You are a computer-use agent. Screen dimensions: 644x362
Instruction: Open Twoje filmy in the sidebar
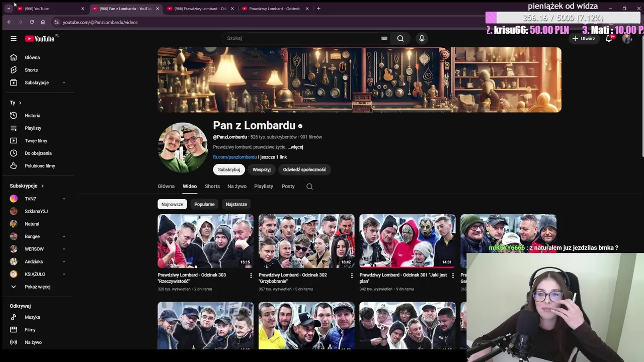(x=37, y=141)
